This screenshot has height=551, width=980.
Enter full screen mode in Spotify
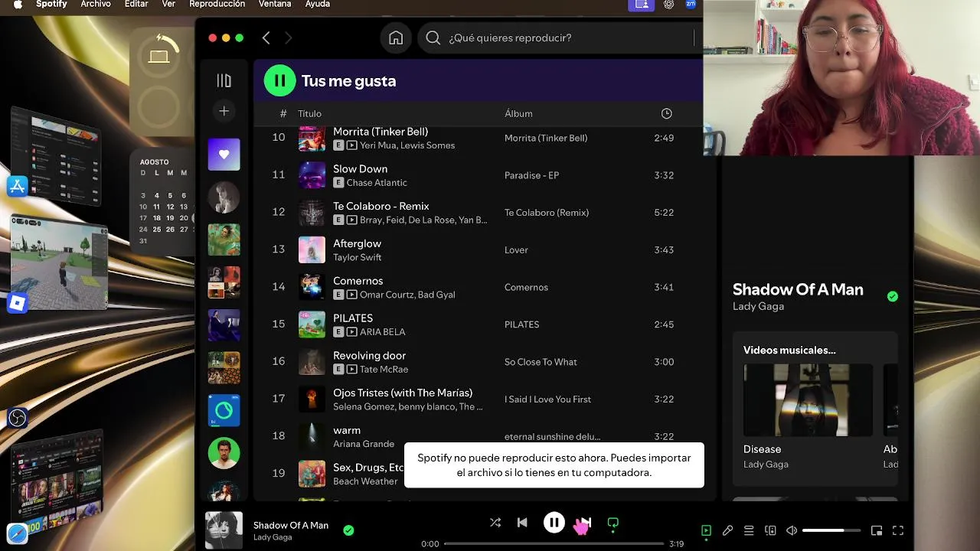pos(898,530)
